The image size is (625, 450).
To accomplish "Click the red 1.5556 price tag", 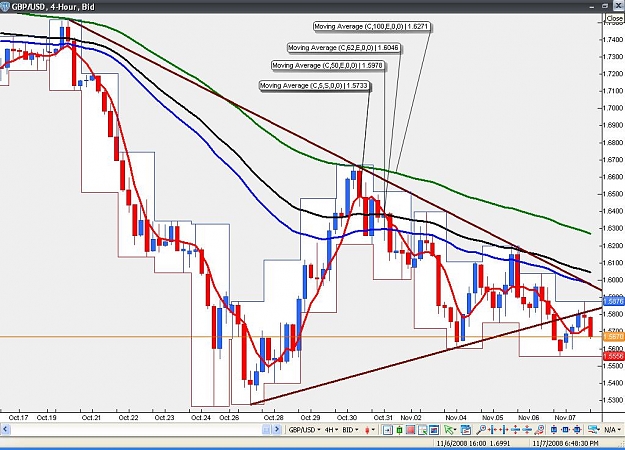I will pyautogui.click(x=613, y=356).
